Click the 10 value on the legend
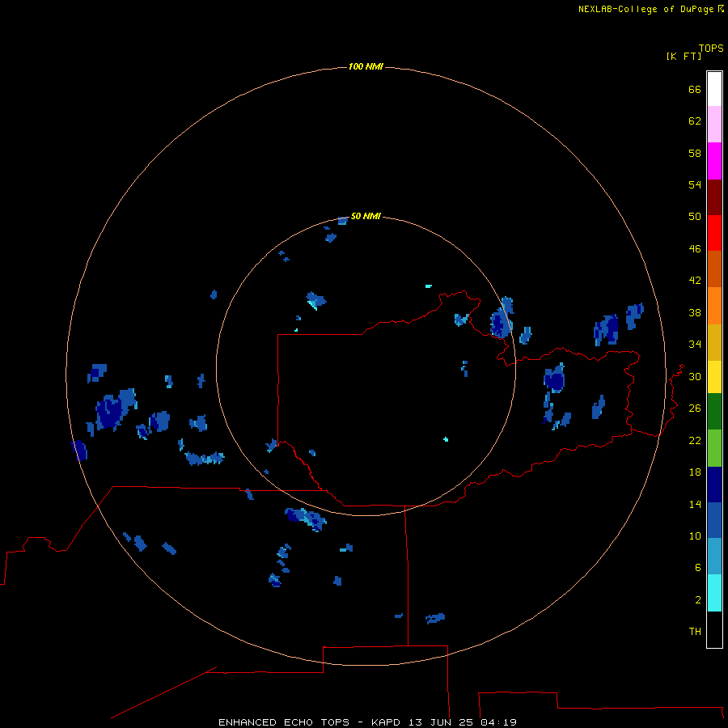This screenshot has width=728, height=728. 695,536
